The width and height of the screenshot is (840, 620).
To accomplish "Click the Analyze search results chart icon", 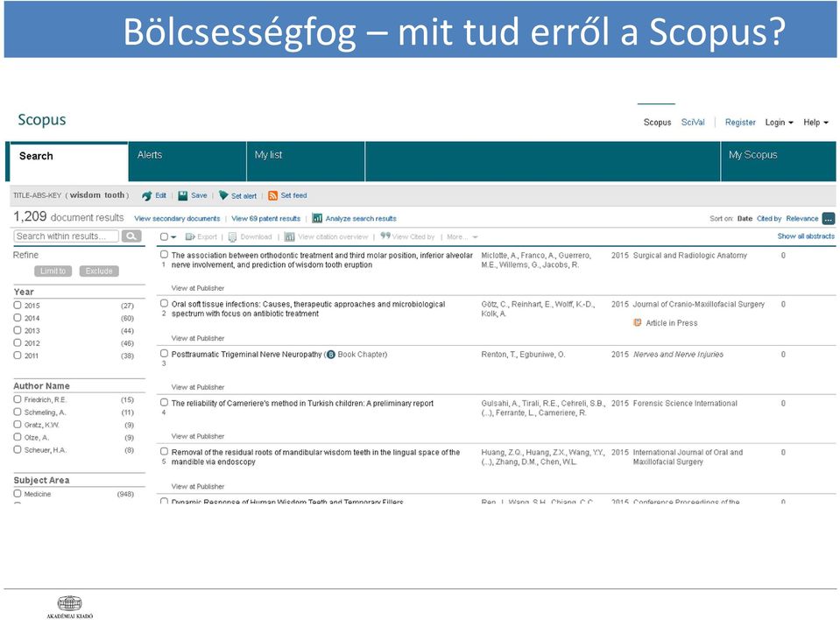I will (317, 218).
